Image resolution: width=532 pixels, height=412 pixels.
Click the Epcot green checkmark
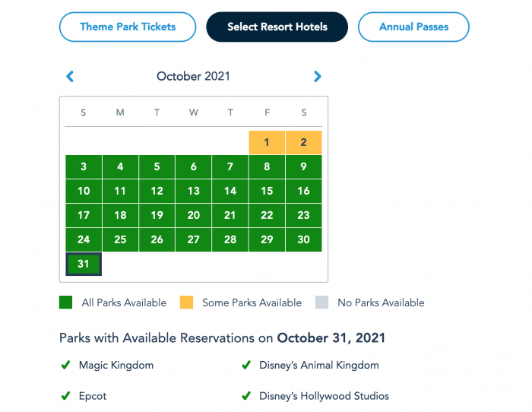click(x=66, y=396)
